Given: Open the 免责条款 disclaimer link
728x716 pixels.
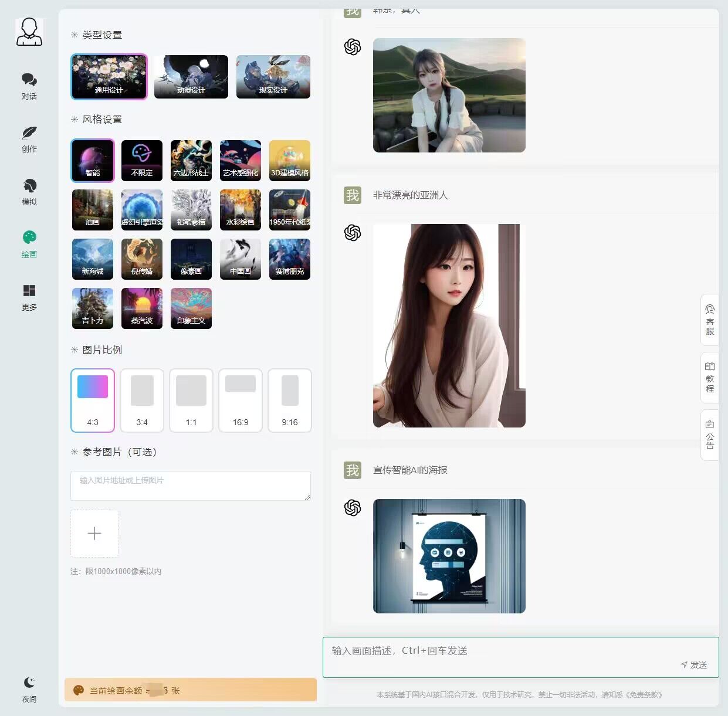Looking at the screenshot, I should click(644, 694).
